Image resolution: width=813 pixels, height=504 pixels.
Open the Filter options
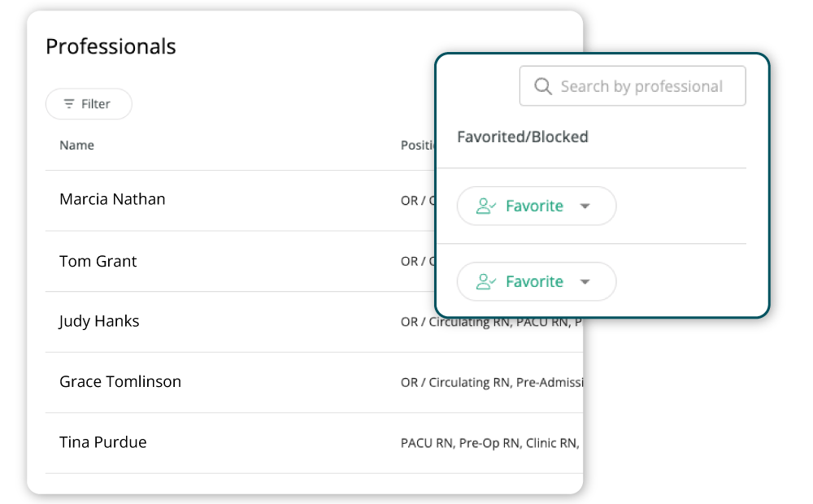[x=88, y=104]
